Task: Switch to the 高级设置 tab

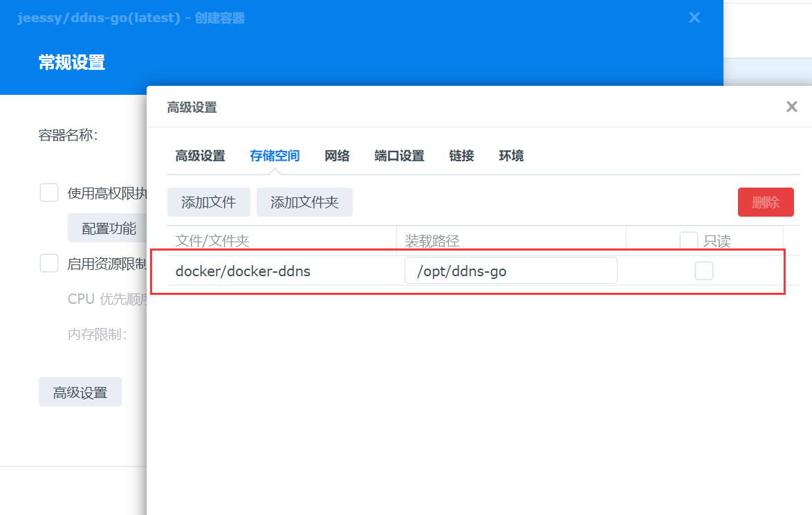Action: [x=200, y=156]
